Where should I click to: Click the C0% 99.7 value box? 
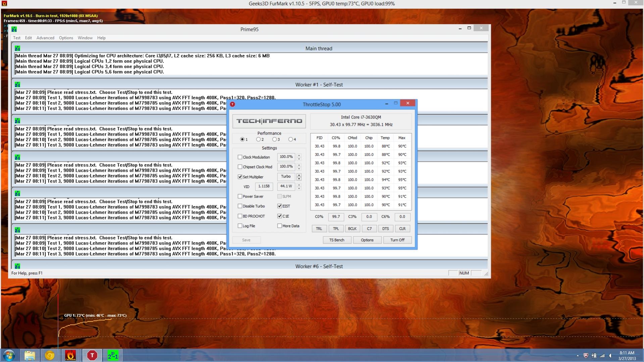(336, 217)
